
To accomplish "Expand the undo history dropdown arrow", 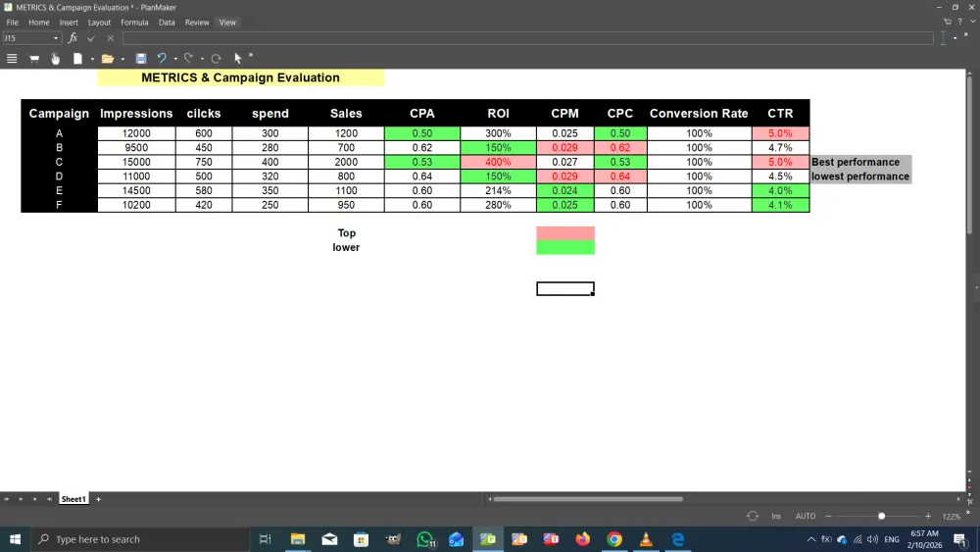I will coord(175,60).
